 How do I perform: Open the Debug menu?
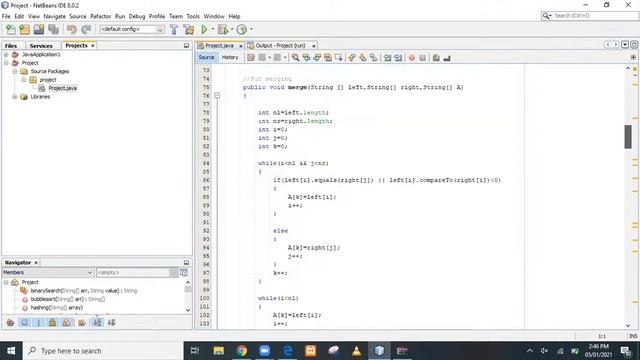[x=137, y=16]
